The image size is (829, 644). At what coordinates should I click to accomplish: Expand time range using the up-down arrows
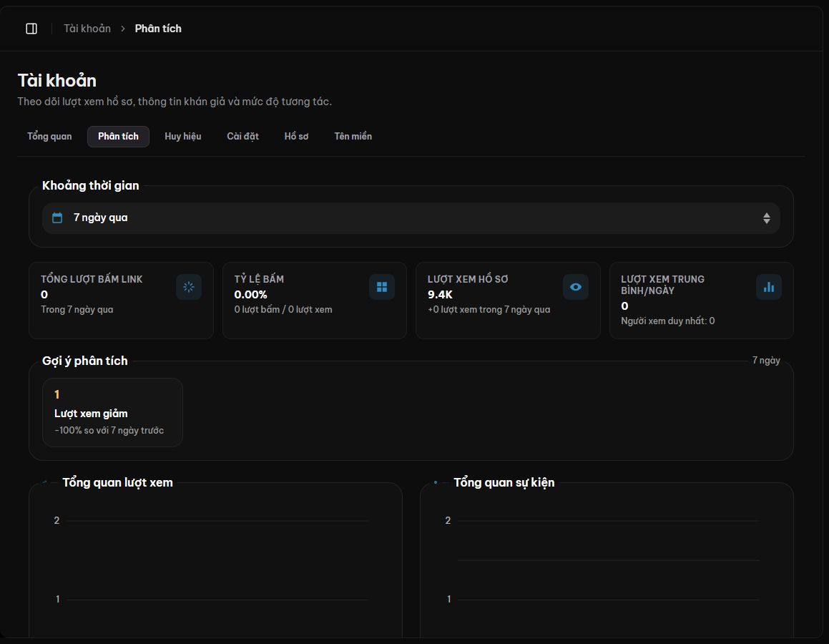pyautogui.click(x=767, y=218)
